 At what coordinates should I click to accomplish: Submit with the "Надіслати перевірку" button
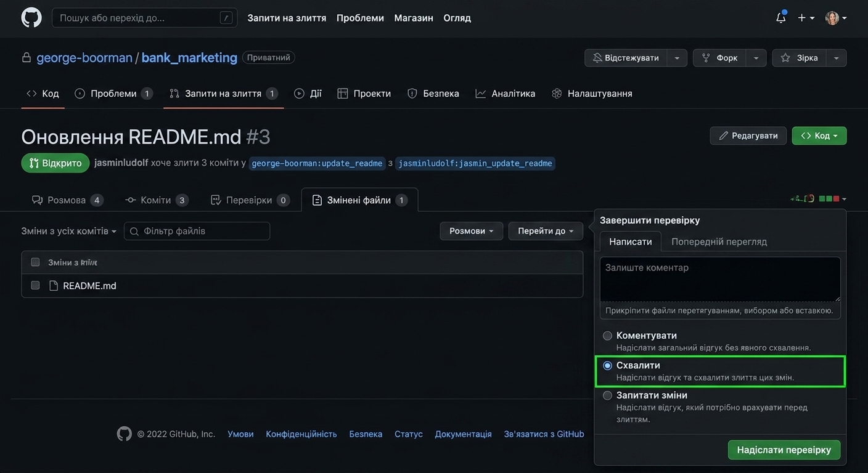784,450
